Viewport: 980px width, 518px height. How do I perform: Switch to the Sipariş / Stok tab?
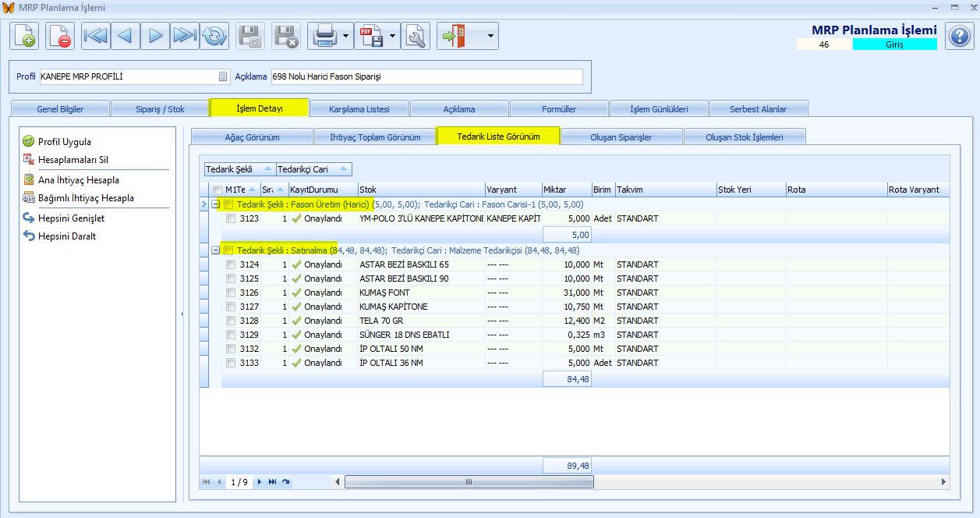160,108
